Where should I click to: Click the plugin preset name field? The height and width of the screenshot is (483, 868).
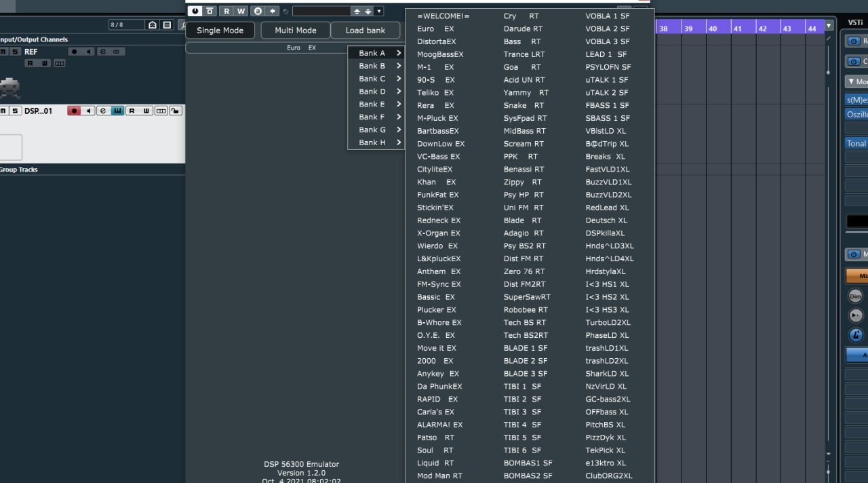tap(321, 11)
